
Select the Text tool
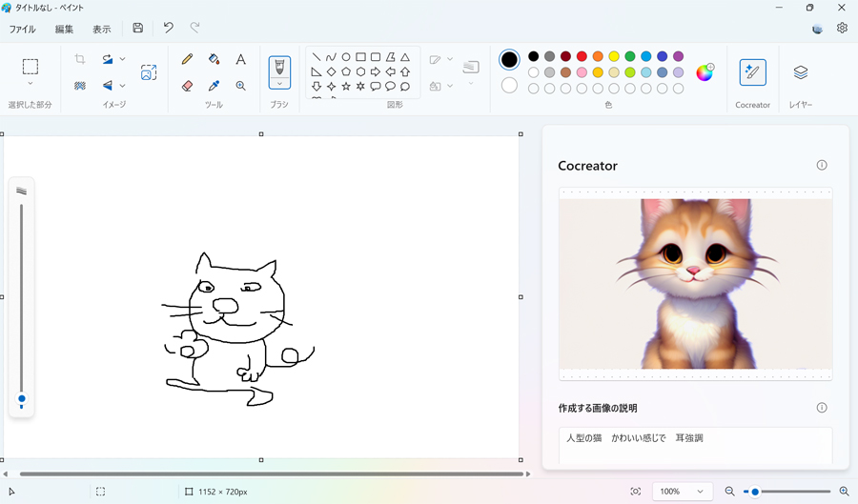coord(241,59)
